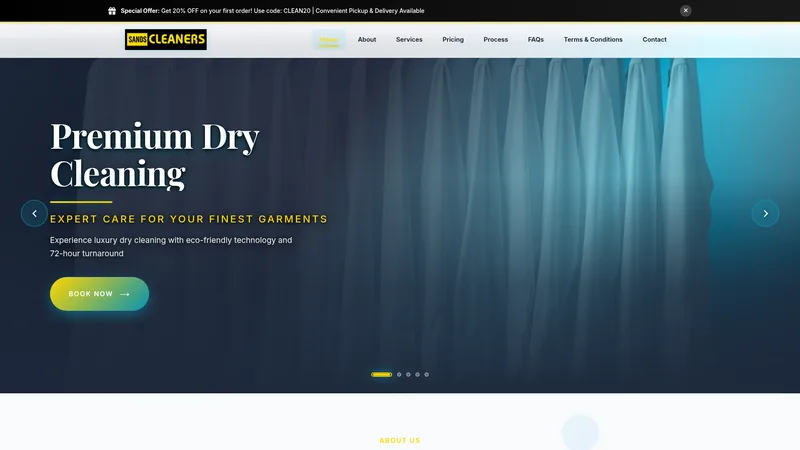Click the 'Expert Care for Your Finest Garments' tagline
Viewport: 800px width, 450px height.
(x=189, y=219)
